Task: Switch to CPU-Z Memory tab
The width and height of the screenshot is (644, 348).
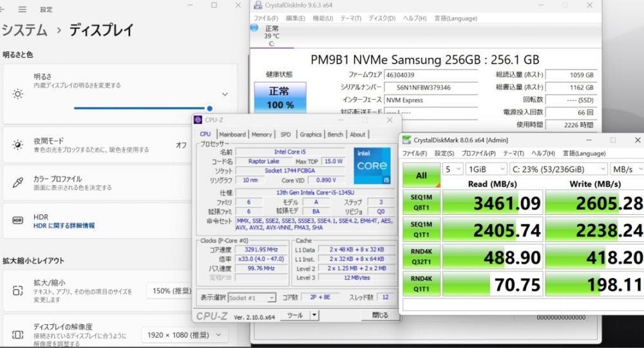Action: (x=261, y=134)
